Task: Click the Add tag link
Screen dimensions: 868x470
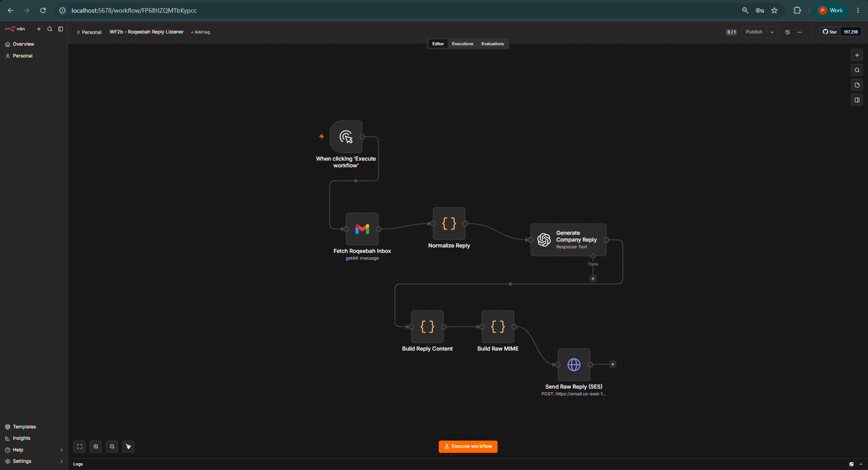Action: pos(200,32)
